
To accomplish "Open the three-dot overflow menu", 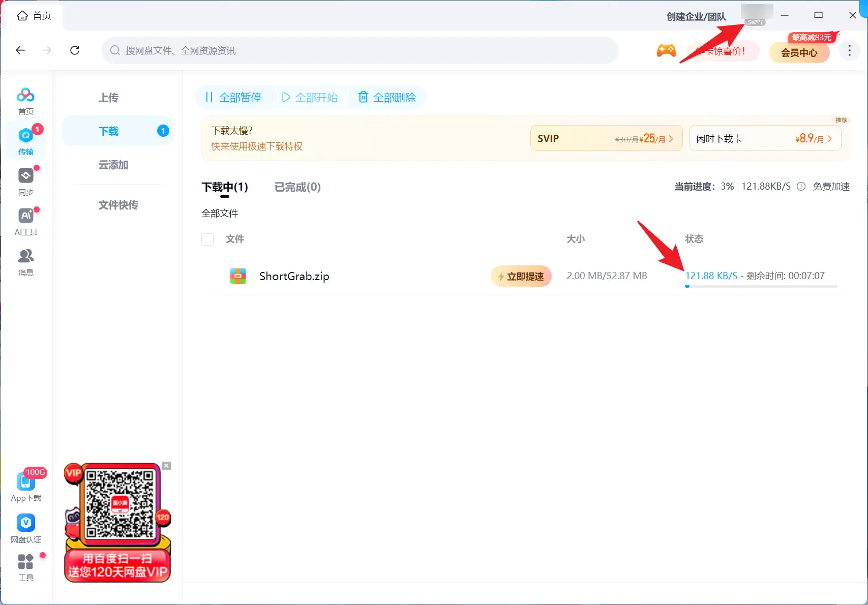I will (849, 50).
